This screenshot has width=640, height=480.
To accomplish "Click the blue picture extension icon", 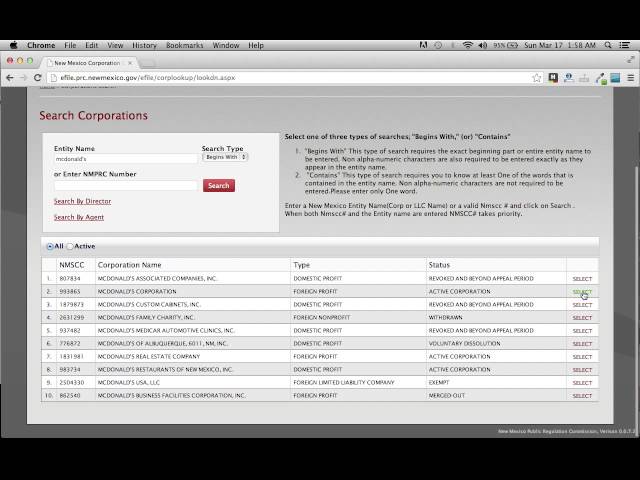I will (615, 78).
